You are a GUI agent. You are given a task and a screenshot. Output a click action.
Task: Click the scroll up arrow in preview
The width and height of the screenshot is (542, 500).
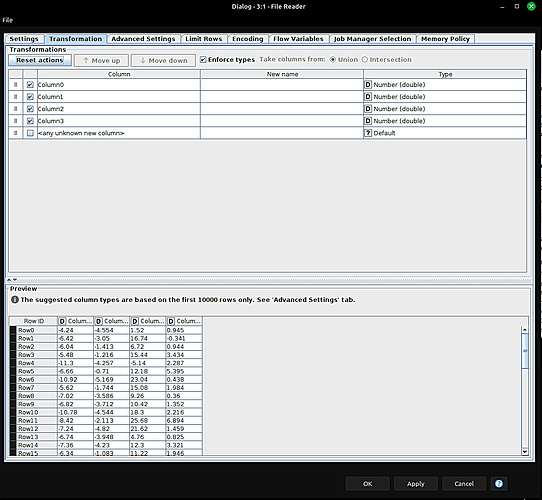pyautogui.click(x=525, y=330)
